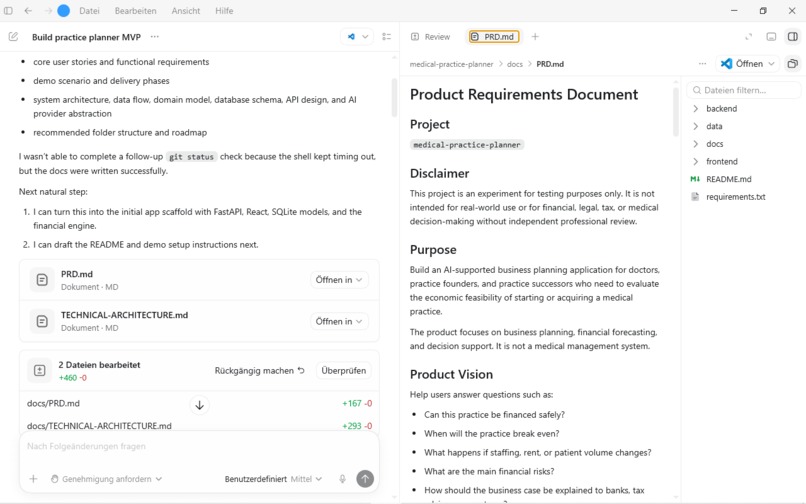Toggle the right side panel icon
The width and height of the screenshot is (806, 504).
(793, 37)
